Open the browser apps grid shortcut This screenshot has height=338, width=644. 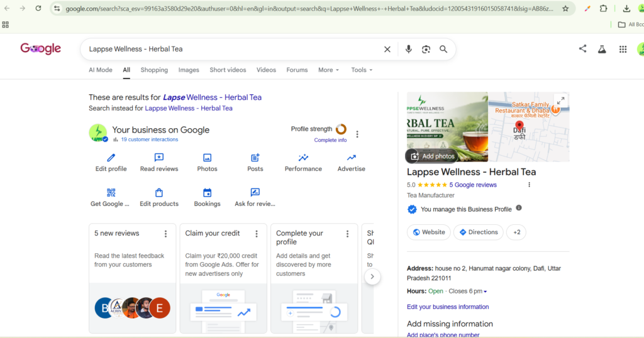5,25
